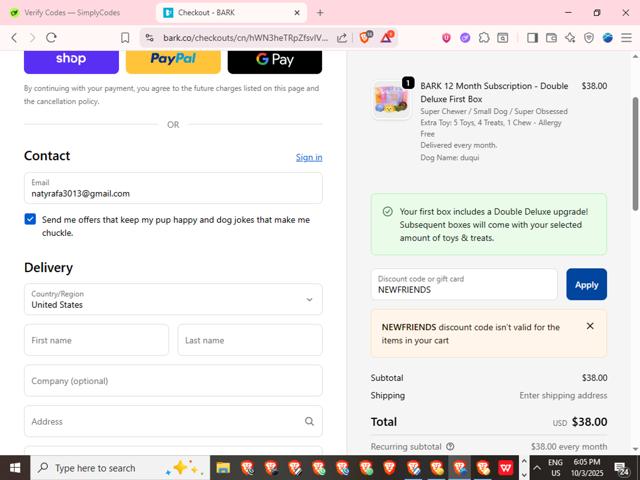Open the red shield extension icon
640x480 pixels.
coord(446,38)
